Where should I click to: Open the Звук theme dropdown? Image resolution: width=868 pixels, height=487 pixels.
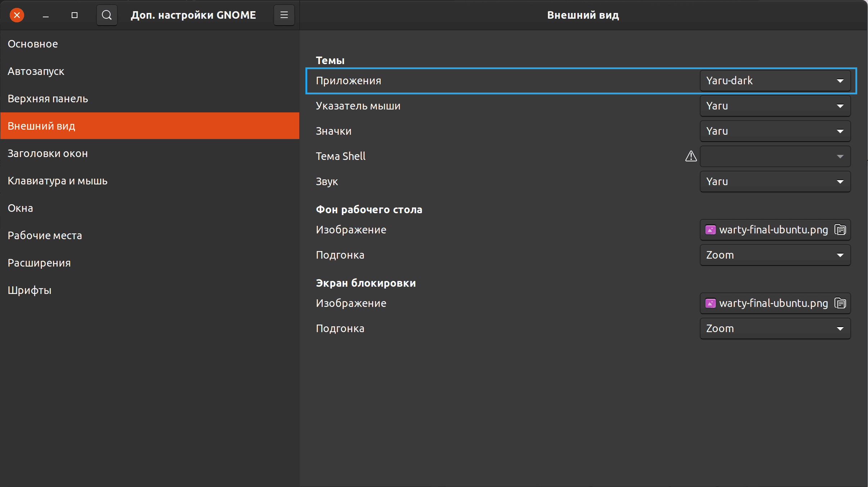[x=775, y=182]
